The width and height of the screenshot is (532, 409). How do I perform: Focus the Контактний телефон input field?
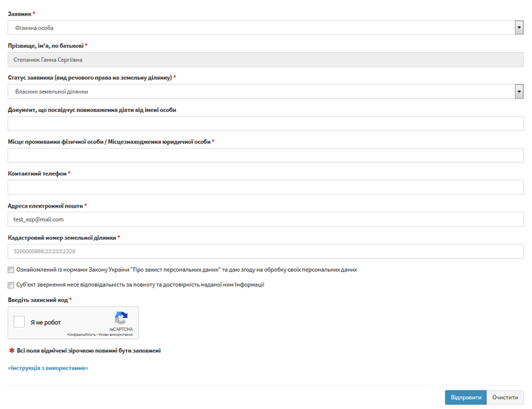click(x=266, y=187)
